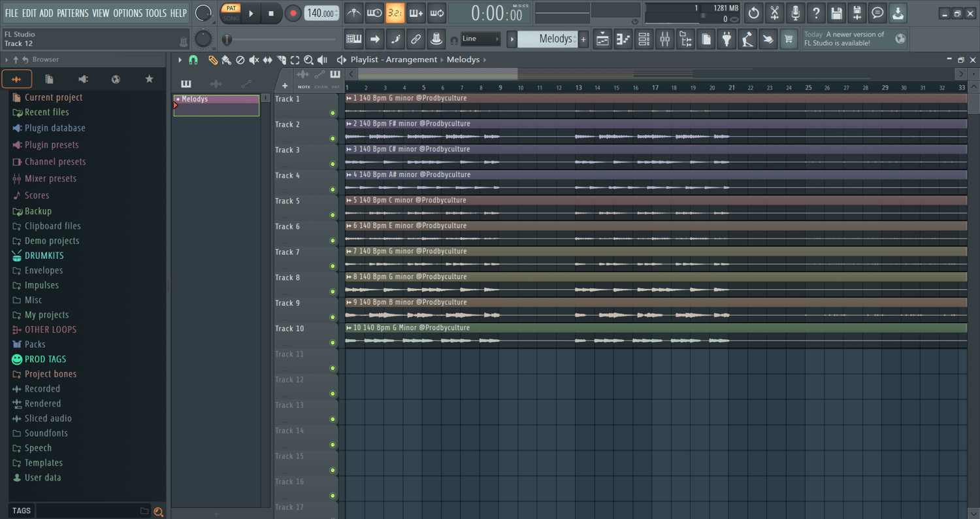Open the FILE menu

point(12,13)
